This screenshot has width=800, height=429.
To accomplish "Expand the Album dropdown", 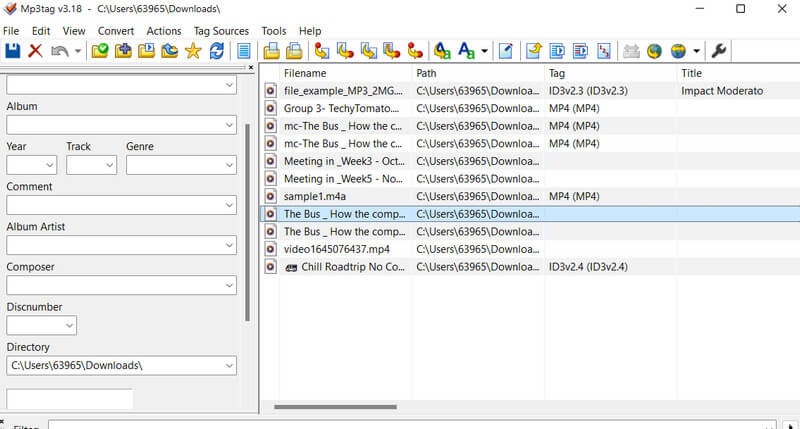I will (228, 125).
